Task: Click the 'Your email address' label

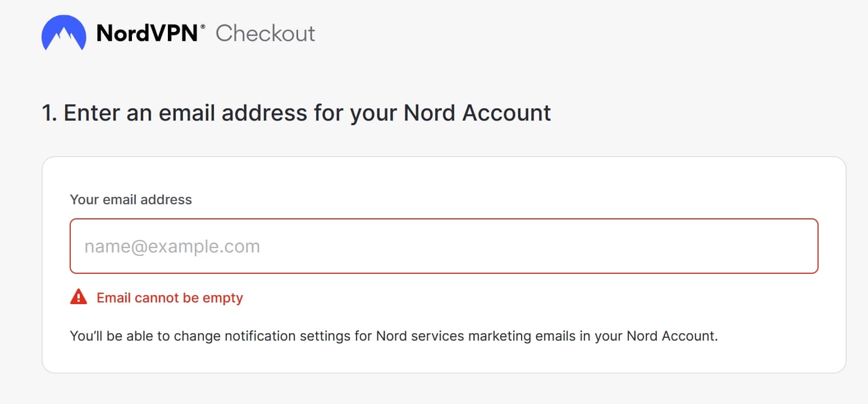Action: tap(131, 200)
